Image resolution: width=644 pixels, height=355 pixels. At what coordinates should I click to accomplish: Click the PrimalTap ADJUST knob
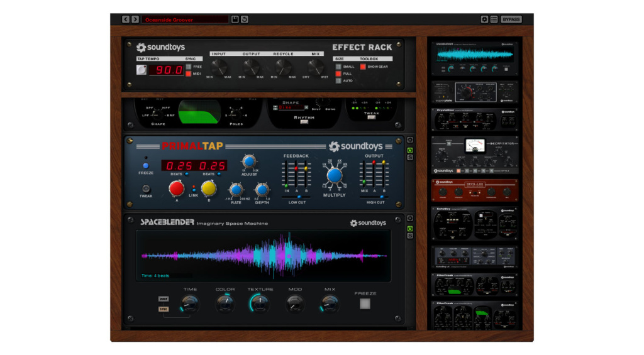(249, 161)
